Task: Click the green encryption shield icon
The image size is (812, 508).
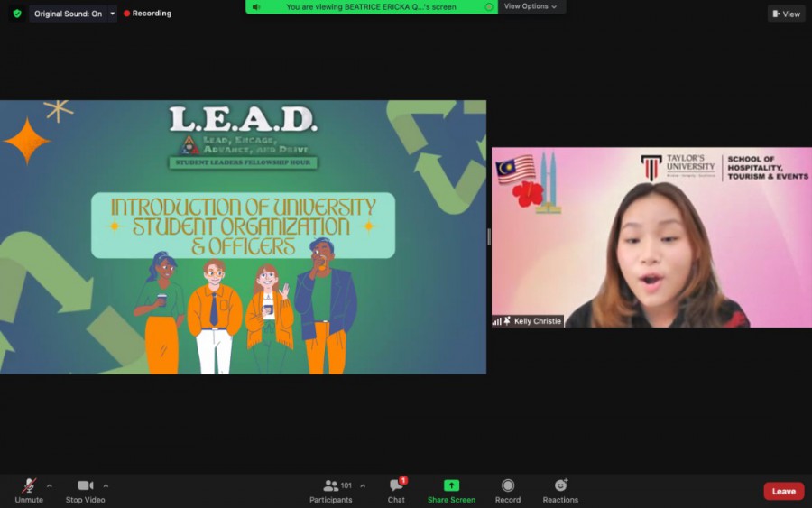Action: tap(16, 14)
